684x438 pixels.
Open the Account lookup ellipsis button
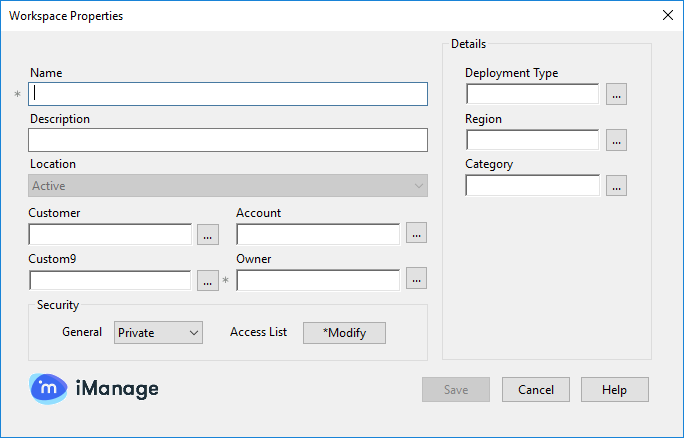[416, 234]
